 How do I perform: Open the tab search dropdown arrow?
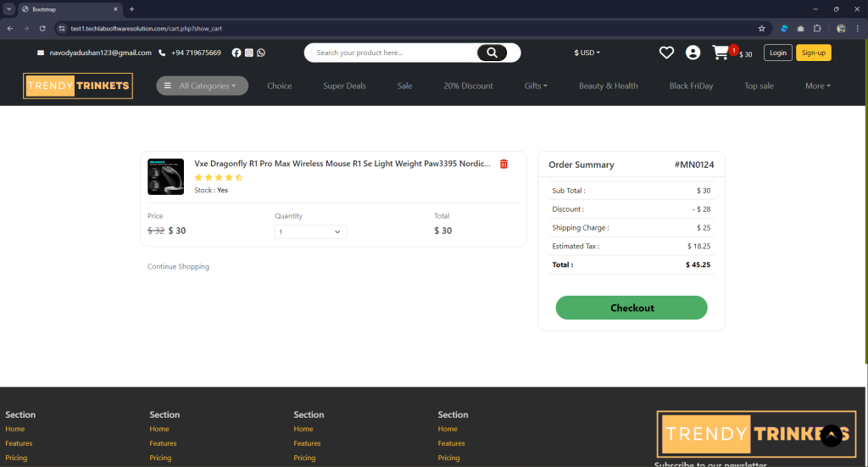(8, 8)
